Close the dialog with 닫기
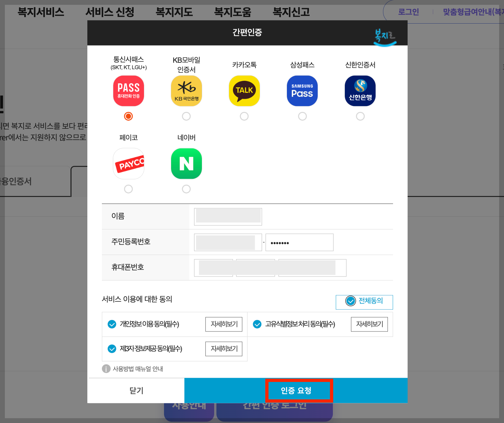This screenshot has height=423, width=504. click(x=136, y=391)
